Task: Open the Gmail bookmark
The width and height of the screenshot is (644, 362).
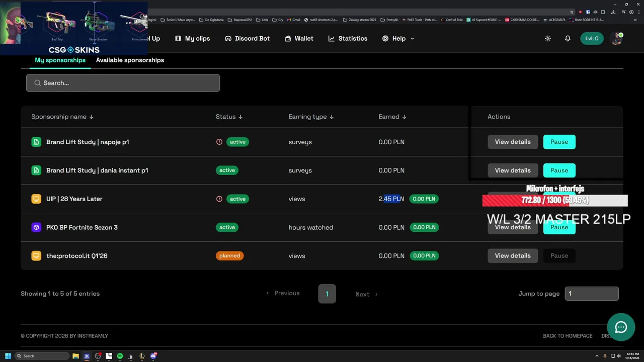Action: [x=294, y=20]
